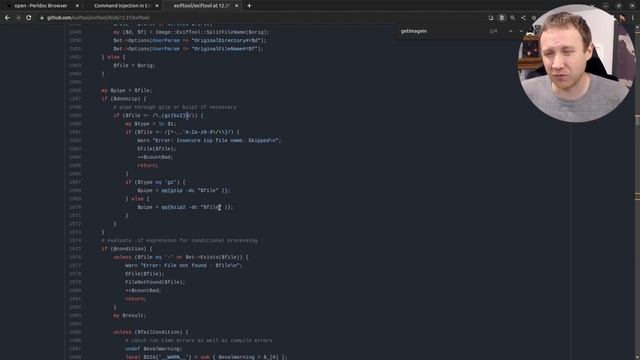Click the 'FileNotFound($file);' code line
The height and width of the screenshot is (360, 640).
coord(155,282)
